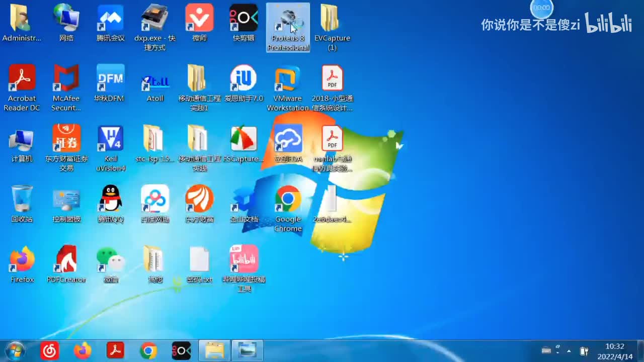Screen dimensions: 644x362
Task: Switch to the running picture window taskbar button
Action: click(x=248, y=350)
